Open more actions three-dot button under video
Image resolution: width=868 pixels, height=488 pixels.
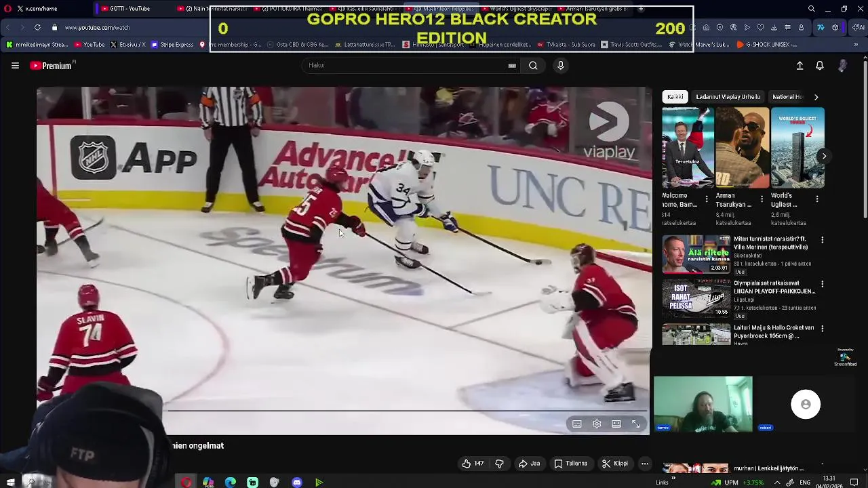tap(645, 464)
